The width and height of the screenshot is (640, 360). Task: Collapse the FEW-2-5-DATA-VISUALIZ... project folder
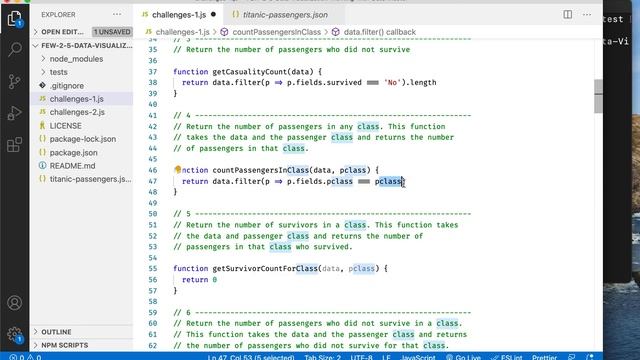[82, 45]
